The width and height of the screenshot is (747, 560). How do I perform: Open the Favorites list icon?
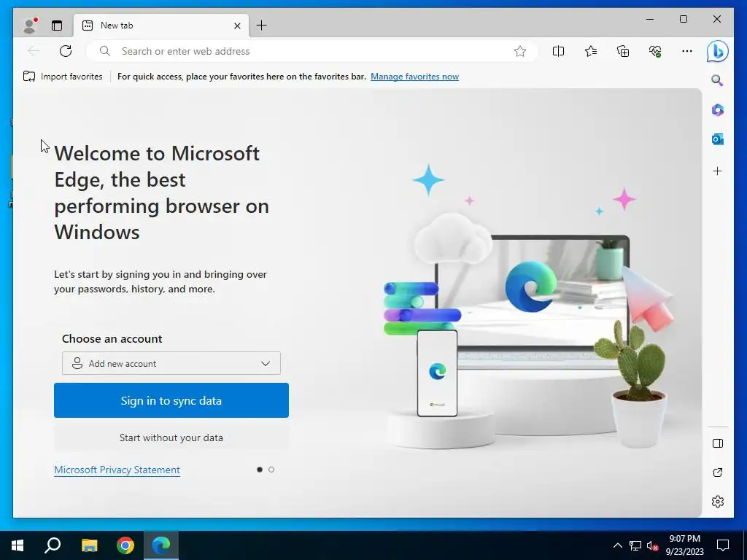pyautogui.click(x=591, y=51)
